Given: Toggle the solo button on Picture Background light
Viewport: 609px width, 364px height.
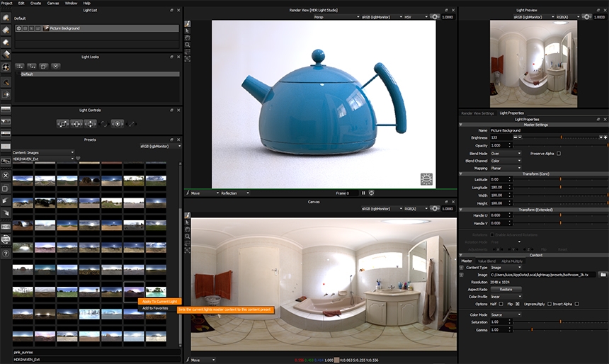Looking at the screenshot, I should click(x=25, y=28).
